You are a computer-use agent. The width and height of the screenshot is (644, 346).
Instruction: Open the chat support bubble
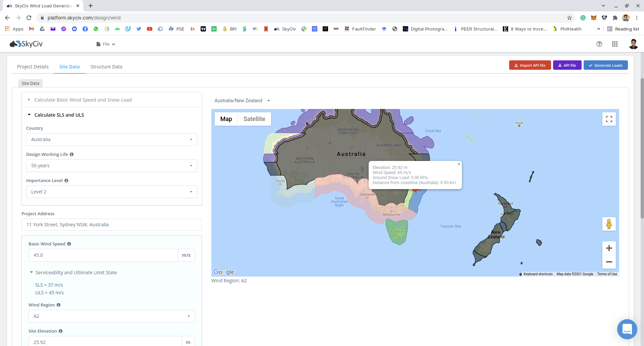(x=627, y=329)
